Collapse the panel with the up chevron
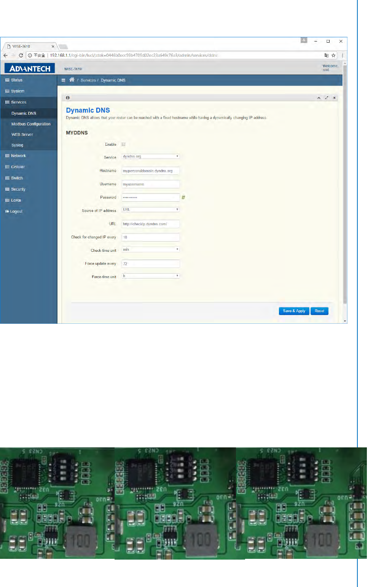 (319, 98)
